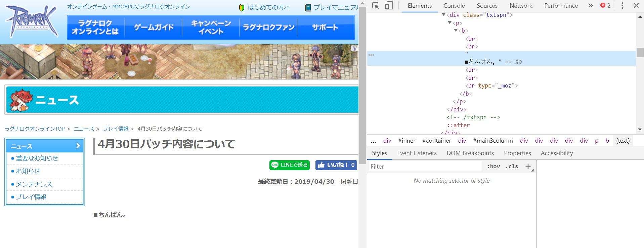Screen dimensions: 644x248
Task: Go to ラグナロクオンラインTOP breadcrumb
Action: [34, 129]
